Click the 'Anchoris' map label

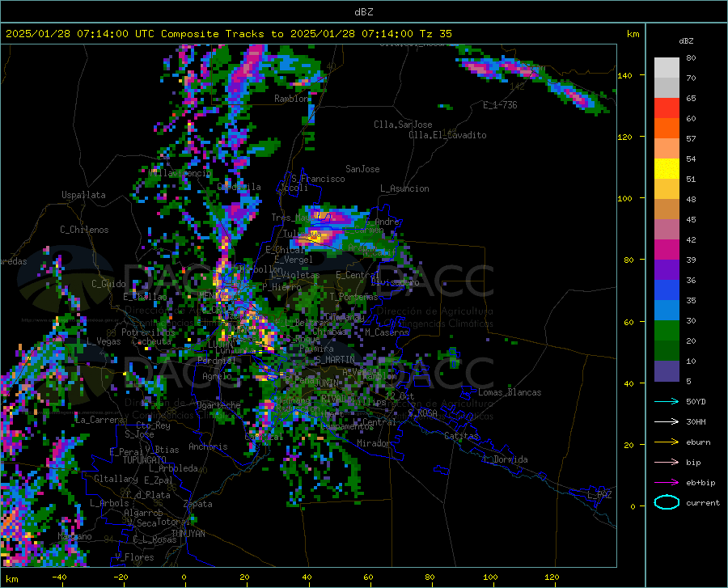[x=208, y=446]
